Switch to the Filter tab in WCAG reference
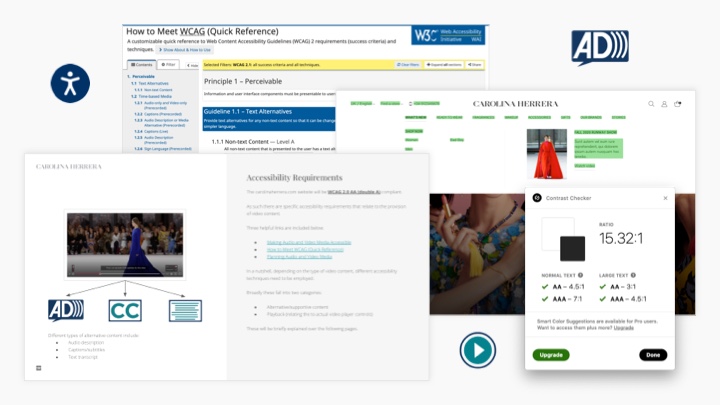Screen dimensions: 720x405 point(169,65)
